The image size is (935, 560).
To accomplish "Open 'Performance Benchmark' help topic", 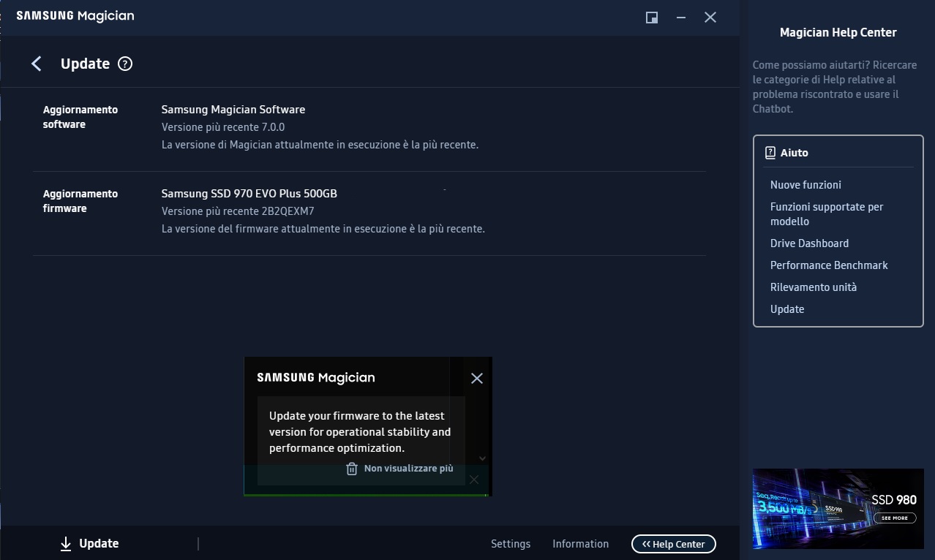I will click(829, 265).
